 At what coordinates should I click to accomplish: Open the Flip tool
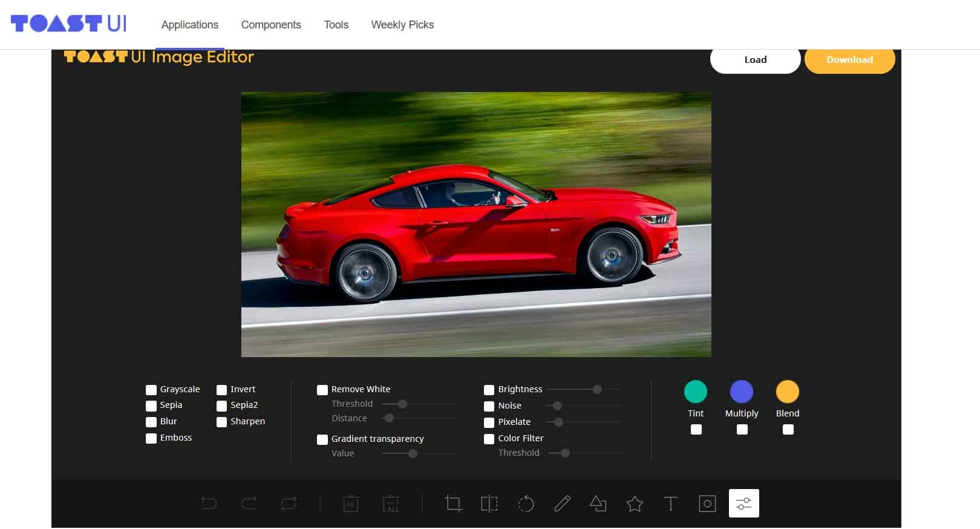coord(489,504)
